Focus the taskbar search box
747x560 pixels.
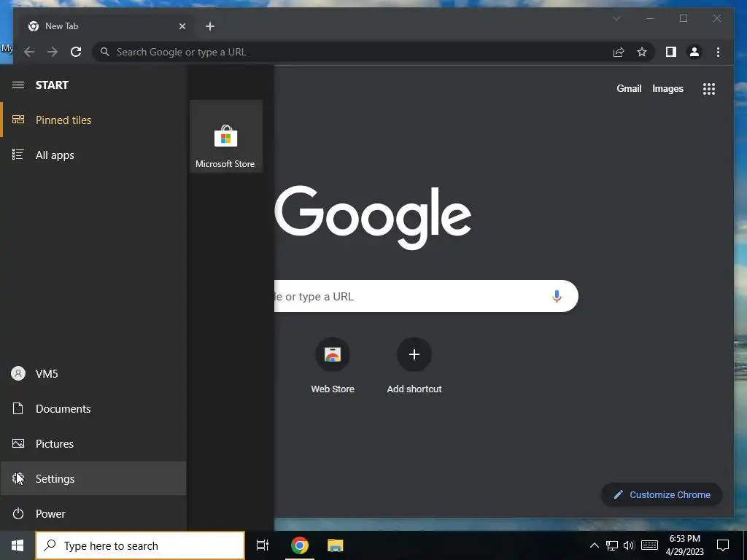click(x=140, y=545)
